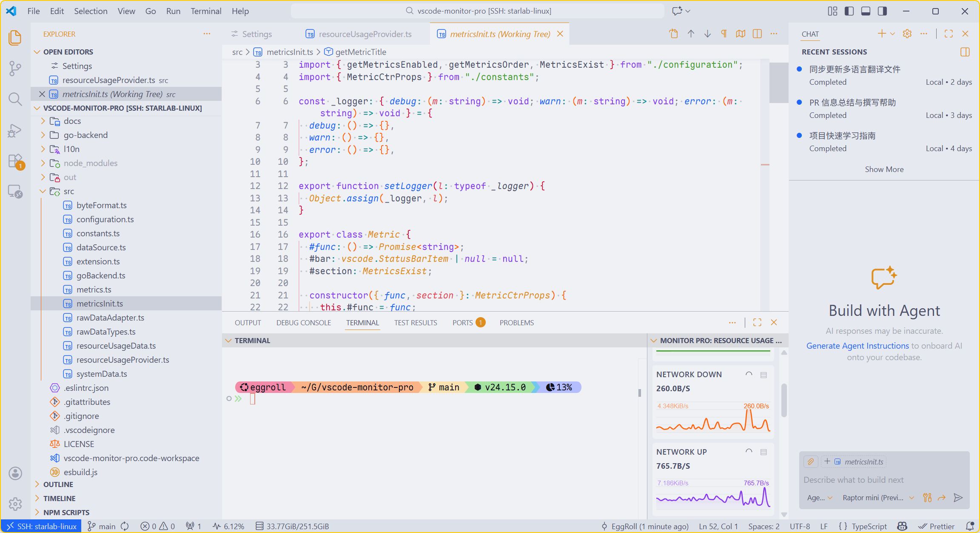Image resolution: width=980 pixels, height=533 pixels.
Task: Go to previous change with up arrow
Action: pos(691,34)
